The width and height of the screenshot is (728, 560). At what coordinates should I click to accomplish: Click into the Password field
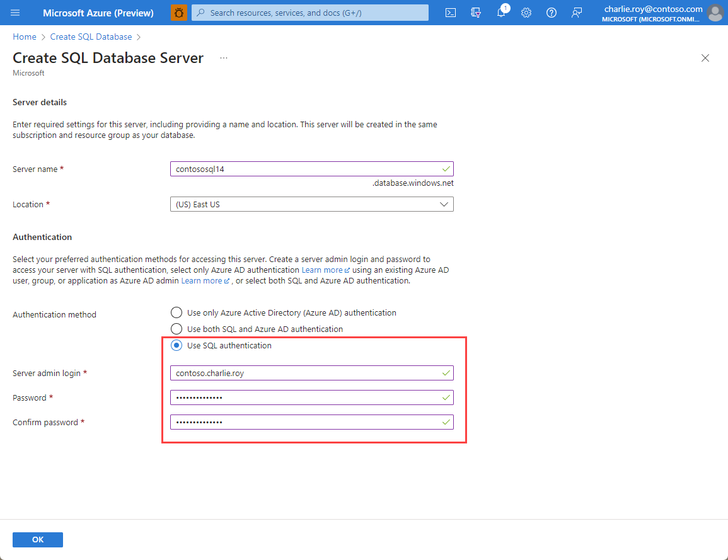click(312, 397)
